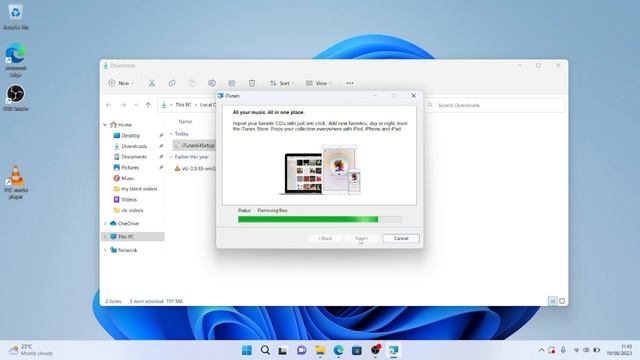Open See more ellipsis in File Explorer toolbar
640x360 pixels.
(x=350, y=83)
